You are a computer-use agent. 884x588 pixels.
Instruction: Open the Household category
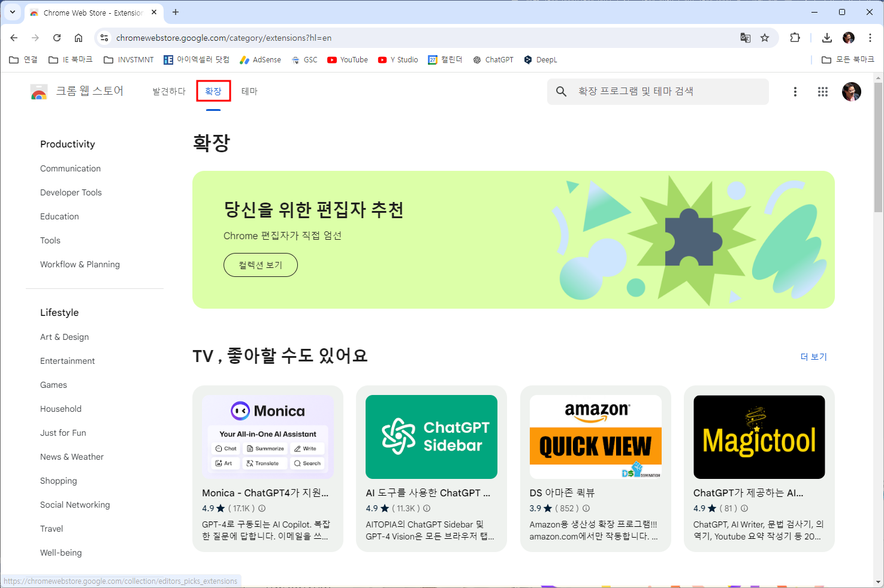61,409
